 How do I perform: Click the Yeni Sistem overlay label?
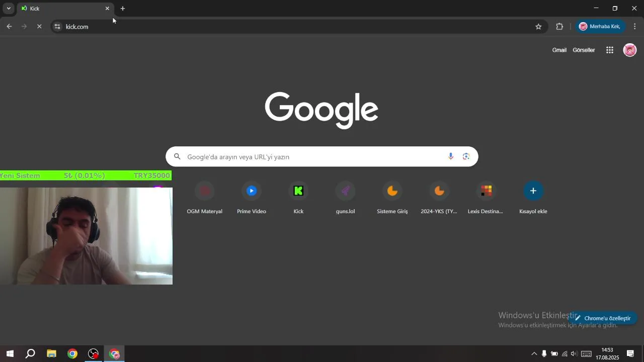point(20,175)
